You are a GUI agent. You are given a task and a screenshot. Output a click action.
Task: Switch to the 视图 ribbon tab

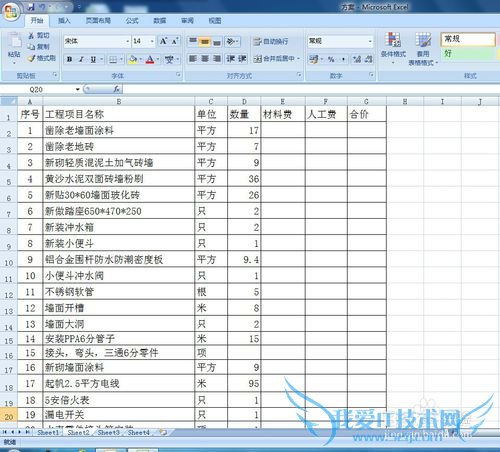point(215,21)
